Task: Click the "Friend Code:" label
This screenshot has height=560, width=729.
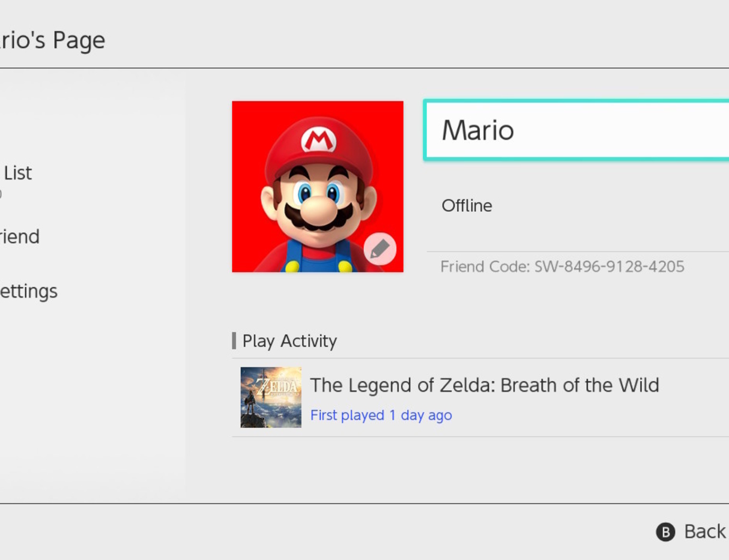Action: click(485, 266)
